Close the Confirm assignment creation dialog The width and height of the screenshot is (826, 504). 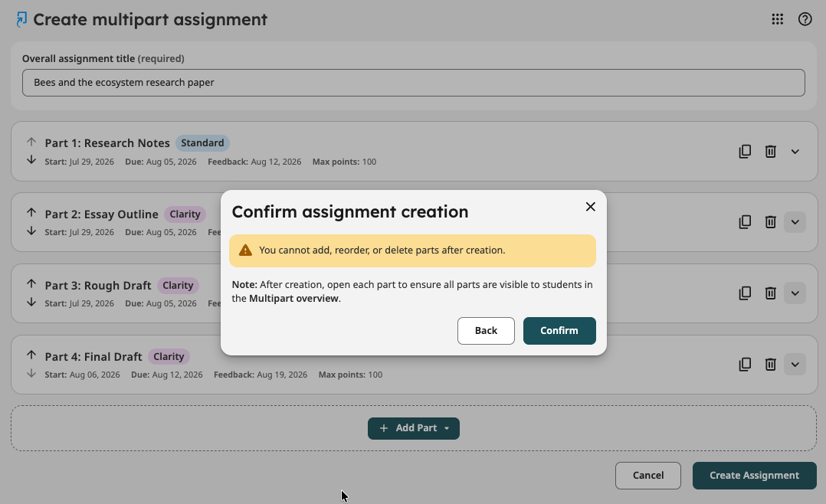tap(591, 207)
